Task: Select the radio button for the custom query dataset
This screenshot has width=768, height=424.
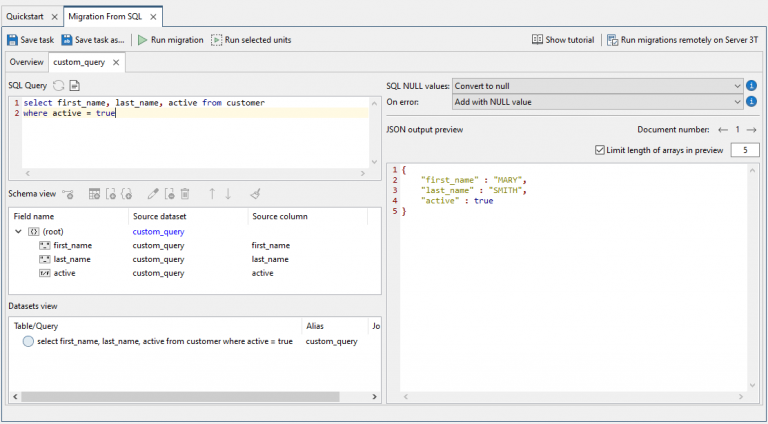Action: pyautogui.click(x=28, y=342)
